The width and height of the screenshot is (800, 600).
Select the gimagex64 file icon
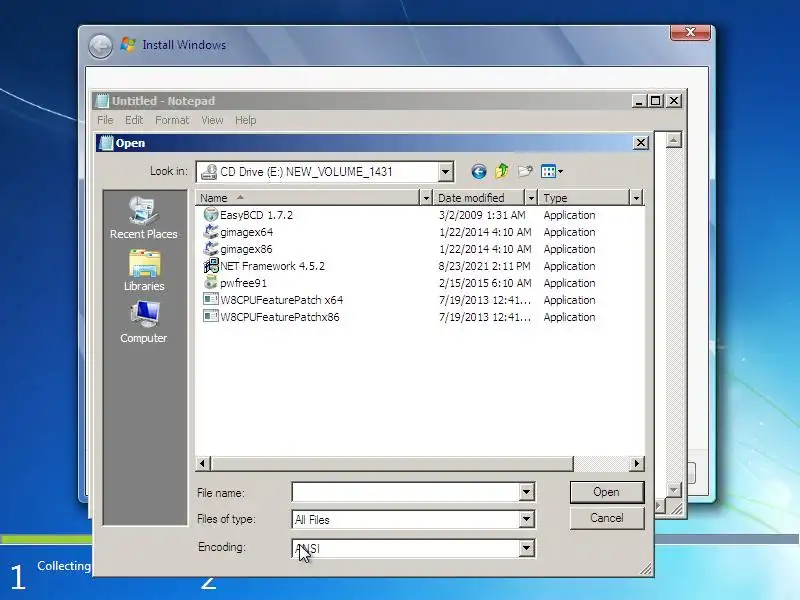click(x=210, y=232)
